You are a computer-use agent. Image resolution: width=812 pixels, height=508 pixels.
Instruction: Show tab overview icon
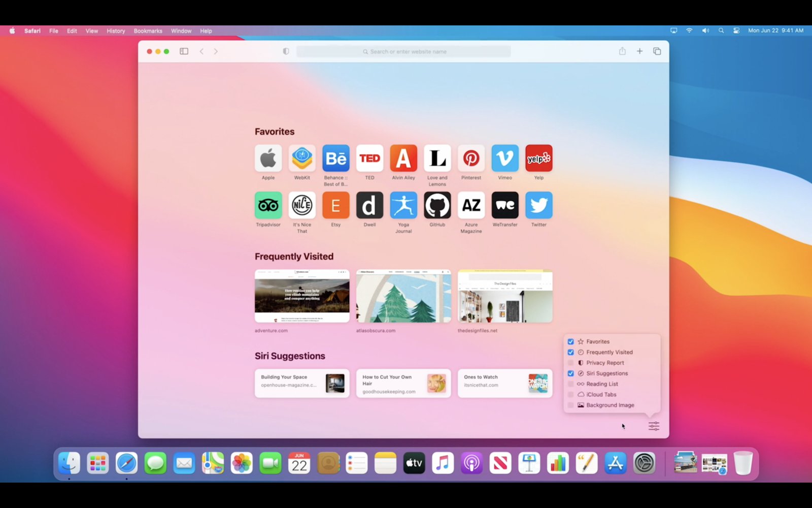657,51
